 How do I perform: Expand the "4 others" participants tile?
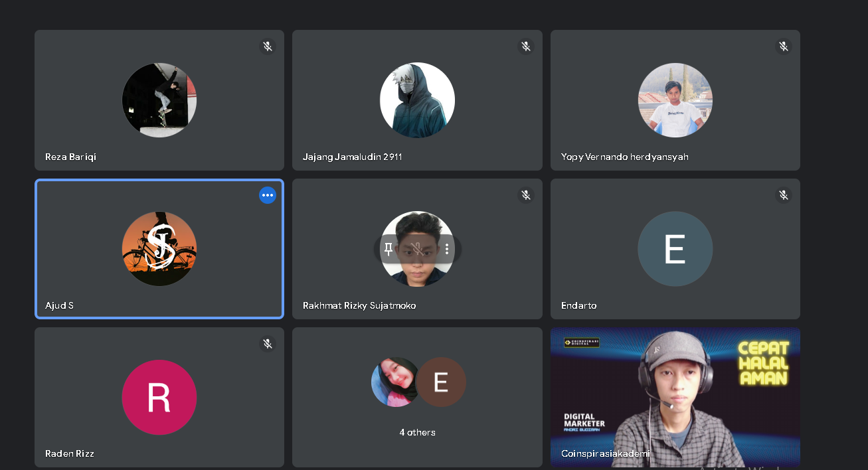coord(417,432)
